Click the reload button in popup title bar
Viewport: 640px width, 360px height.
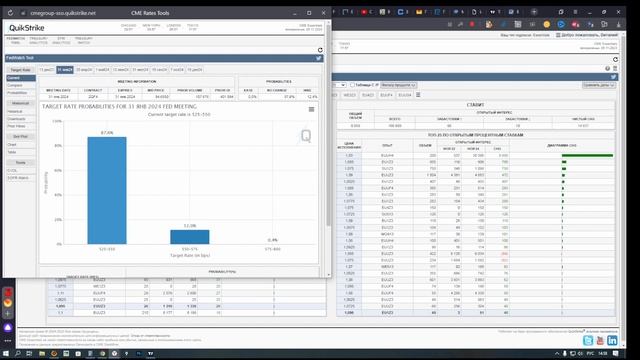(10, 13)
